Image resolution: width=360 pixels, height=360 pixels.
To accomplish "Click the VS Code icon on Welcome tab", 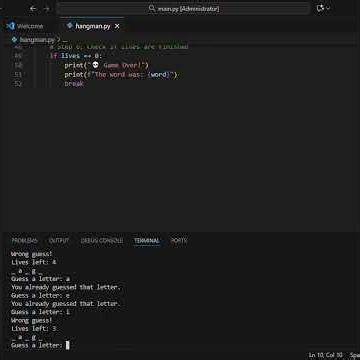I will pos(11,26).
